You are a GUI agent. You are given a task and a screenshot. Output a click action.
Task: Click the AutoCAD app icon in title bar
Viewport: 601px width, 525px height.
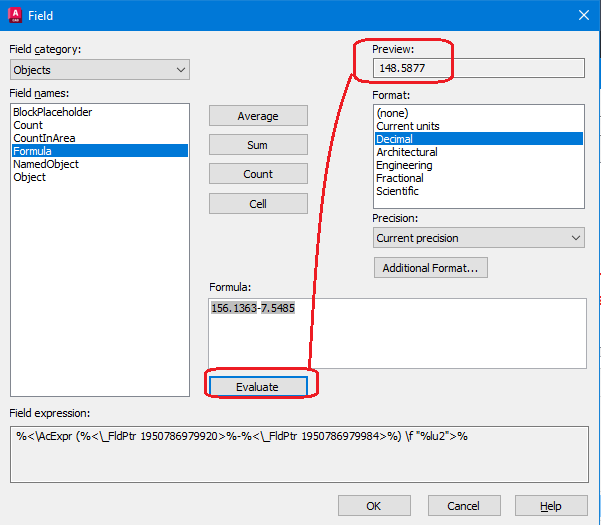(x=15, y=15)
